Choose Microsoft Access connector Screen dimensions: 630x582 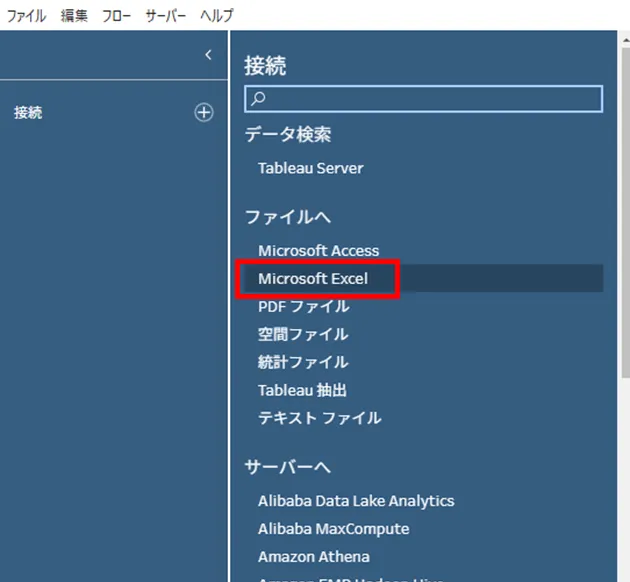coord(318,250)
